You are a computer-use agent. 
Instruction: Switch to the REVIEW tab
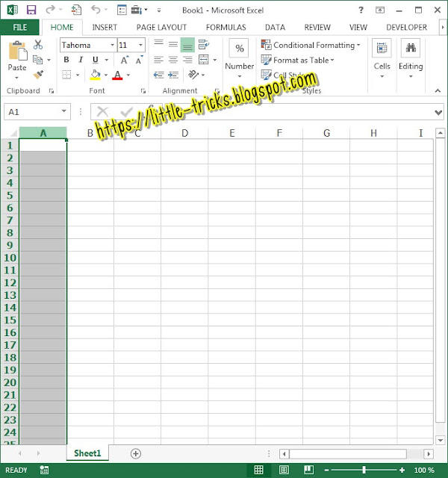point(317,28)
